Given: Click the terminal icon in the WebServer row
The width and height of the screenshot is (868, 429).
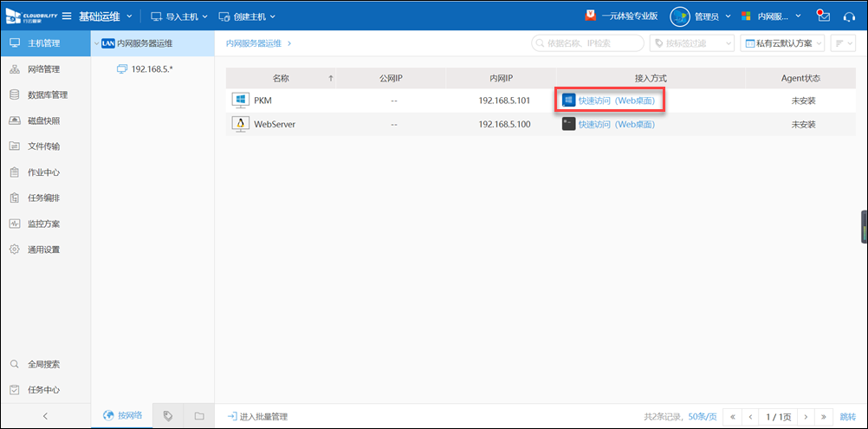Looking at the screenshot, I should pyautogui.click(x=568, y=124).
